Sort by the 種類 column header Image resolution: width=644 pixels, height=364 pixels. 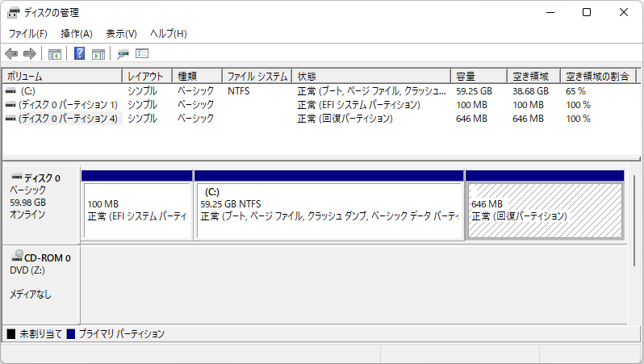[x=197, y=77]
